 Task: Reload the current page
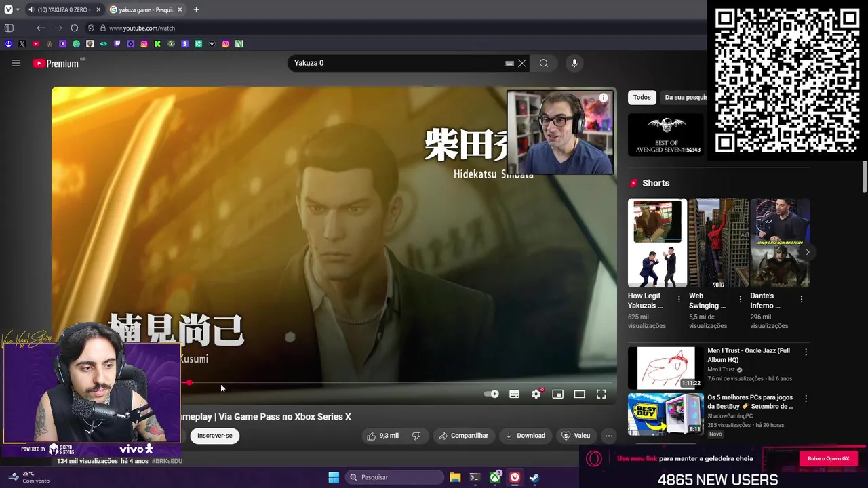75,28
